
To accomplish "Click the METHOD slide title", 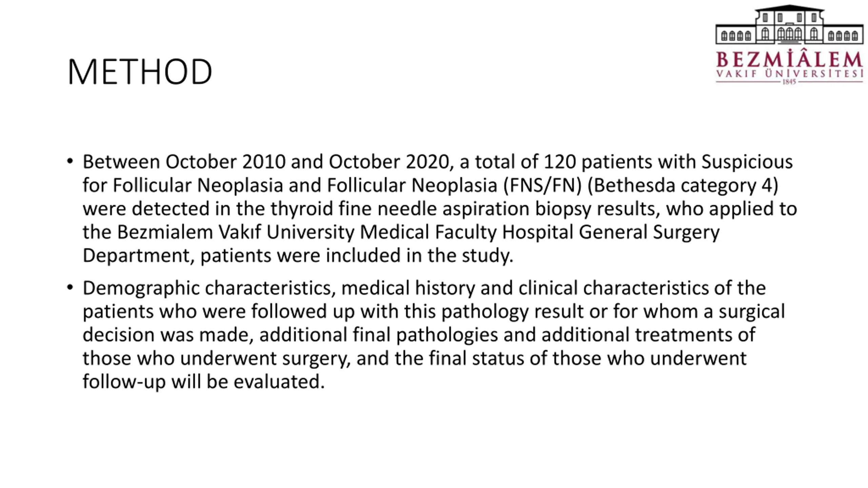I will [140, 72].
